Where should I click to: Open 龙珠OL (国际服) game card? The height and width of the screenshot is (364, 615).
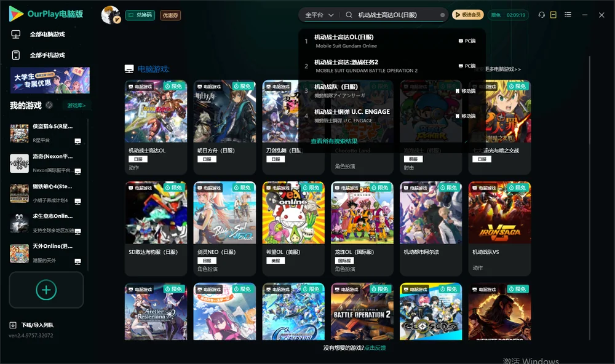[362, 229]
